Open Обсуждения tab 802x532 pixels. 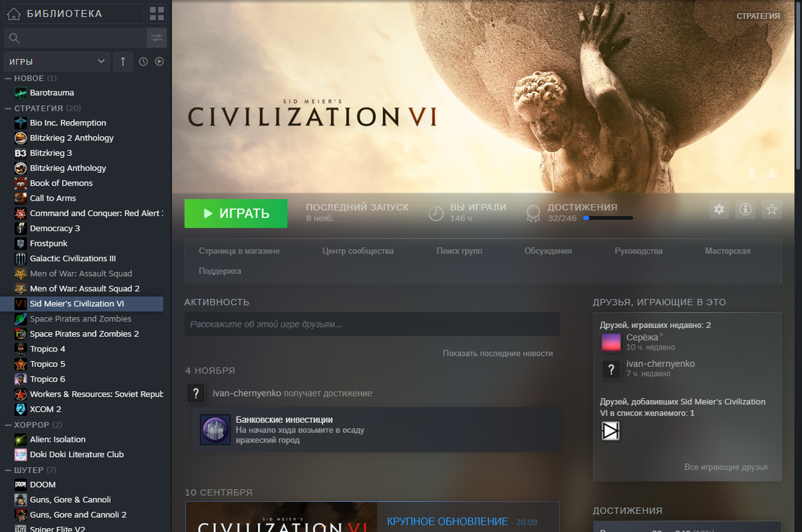[548, 251]
